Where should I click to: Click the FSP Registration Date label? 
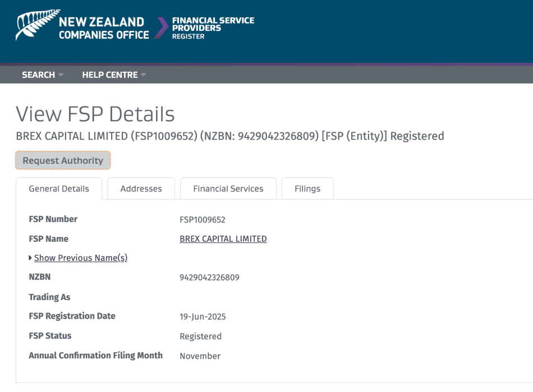(x=72, y=316)
